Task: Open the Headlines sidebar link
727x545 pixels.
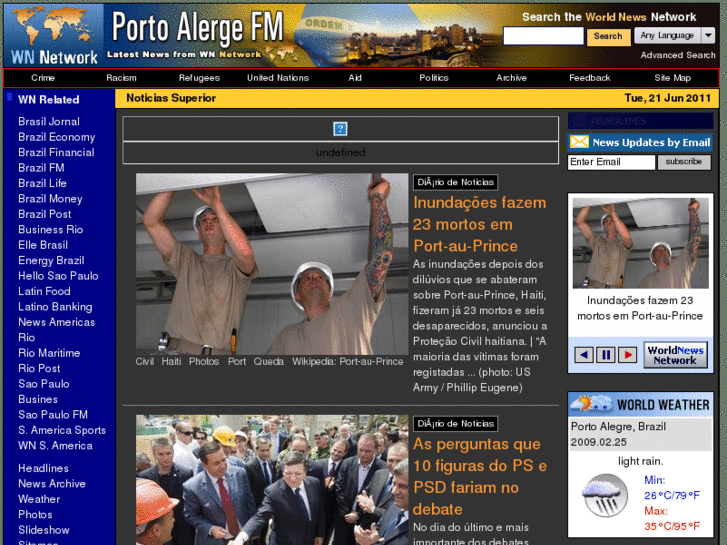Action: point(43,468)
